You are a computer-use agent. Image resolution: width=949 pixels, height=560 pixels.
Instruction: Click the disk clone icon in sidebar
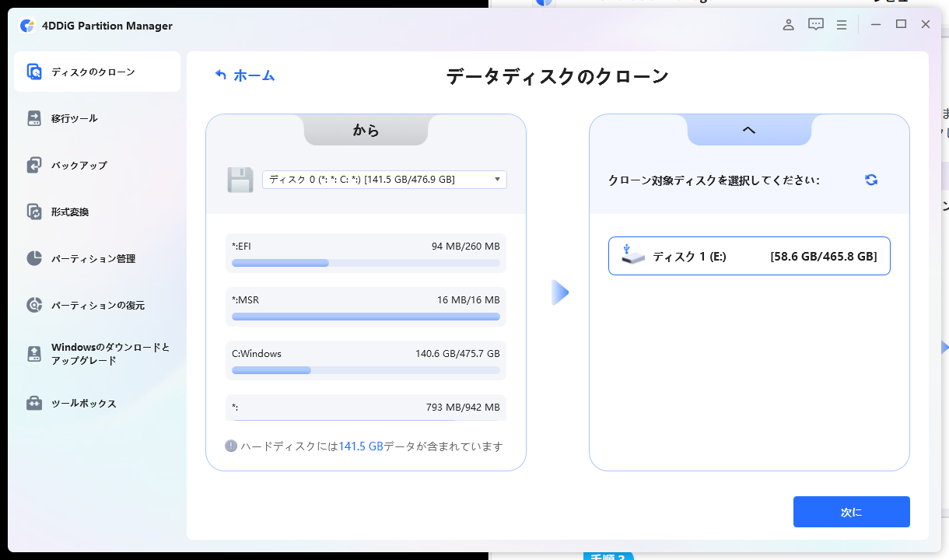tap(34, 72)
